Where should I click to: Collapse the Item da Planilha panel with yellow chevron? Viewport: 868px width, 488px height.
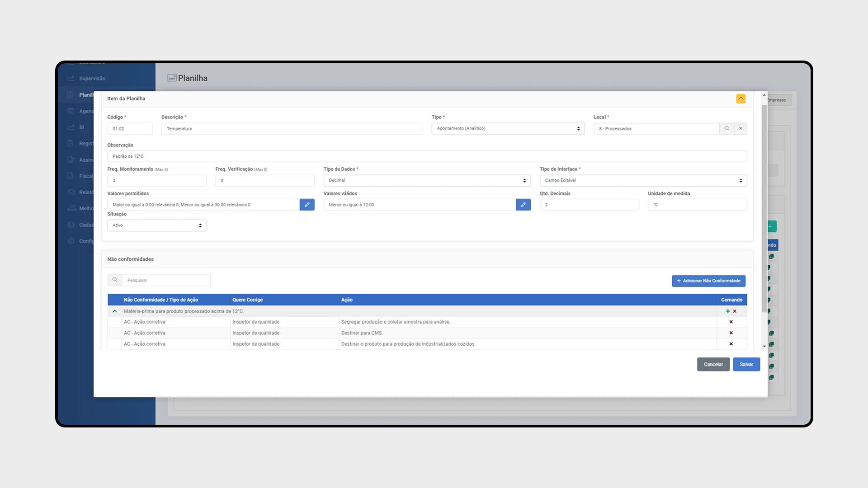click(741, 99)
